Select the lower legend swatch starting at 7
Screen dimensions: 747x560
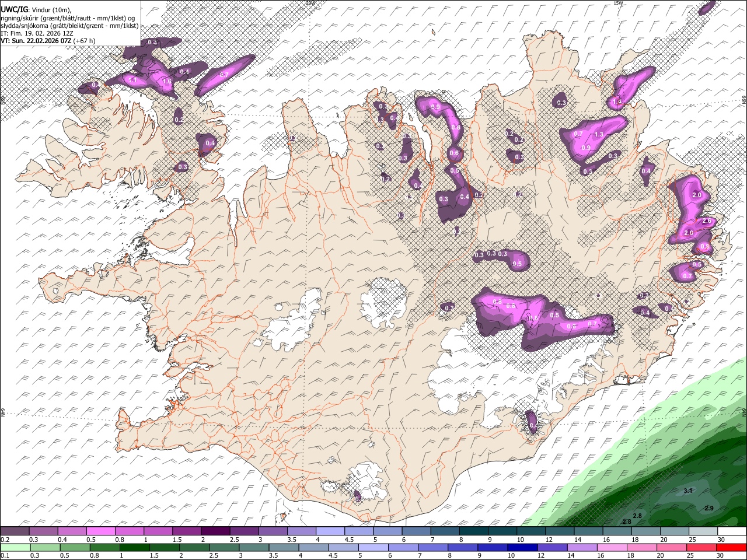[x=432, y=547]
